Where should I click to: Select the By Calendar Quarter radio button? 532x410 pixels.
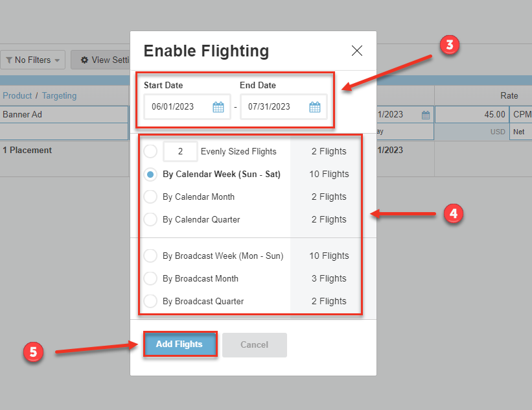150,220
